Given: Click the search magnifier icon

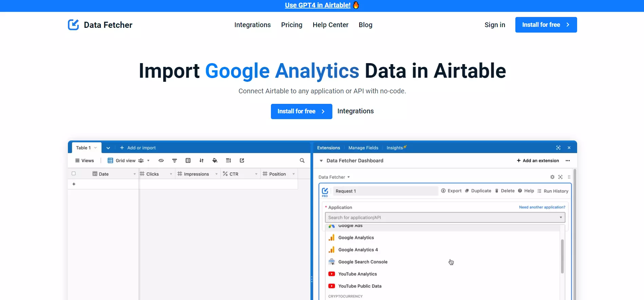Looking at the screenshot, I should tap(302, 161).
